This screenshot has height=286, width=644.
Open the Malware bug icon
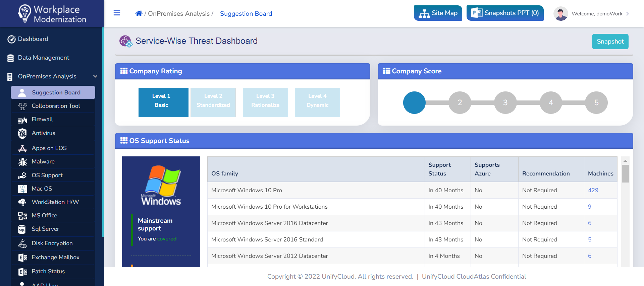tap(22, 162)
